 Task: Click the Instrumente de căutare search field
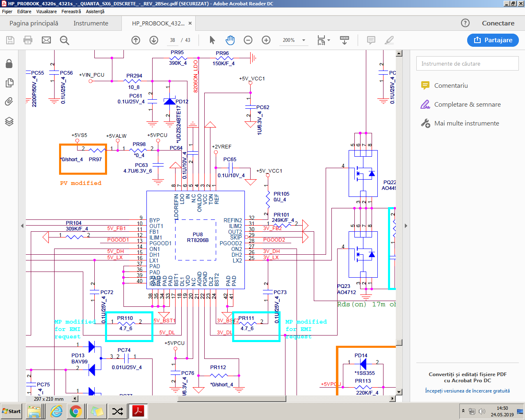pos(467,64)
